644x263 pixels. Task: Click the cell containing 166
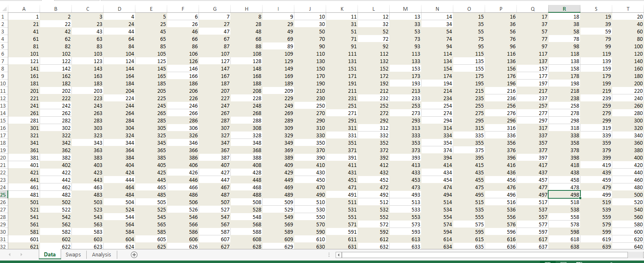click(183, 76)
